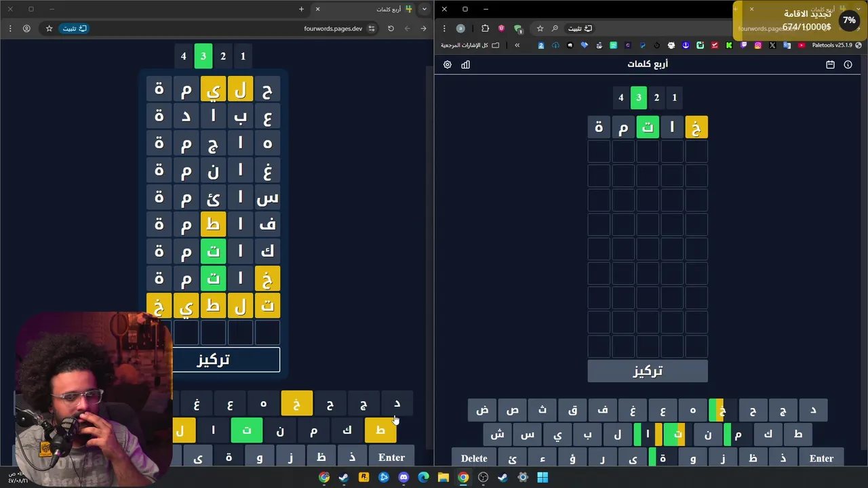This screenshot has width=868, height=488.
Task: Switch to puzzle 4 in right window
Action: tap(620, 98)
